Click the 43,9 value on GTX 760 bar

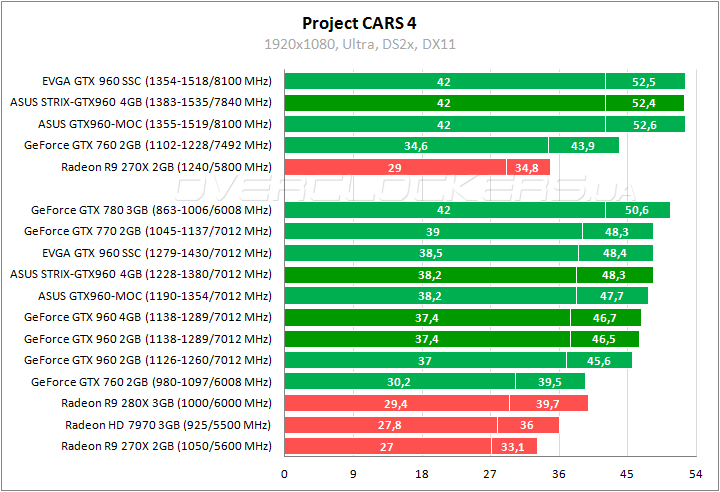(x=583, y=145)
